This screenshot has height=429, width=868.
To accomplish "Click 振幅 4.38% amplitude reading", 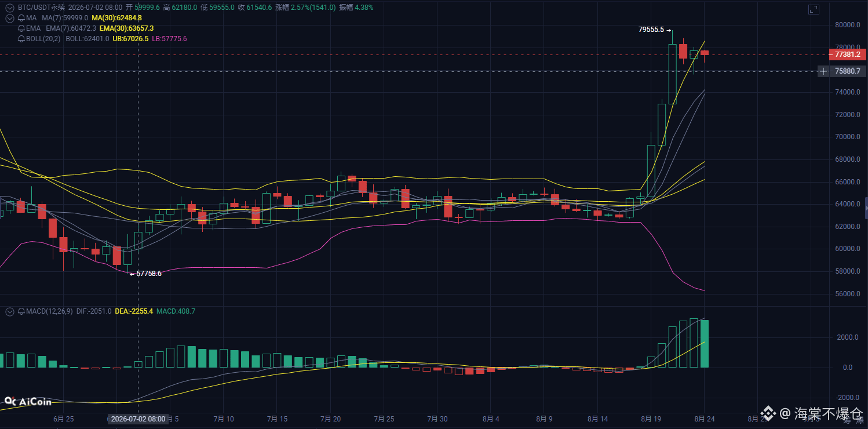I will pos(356,8).
